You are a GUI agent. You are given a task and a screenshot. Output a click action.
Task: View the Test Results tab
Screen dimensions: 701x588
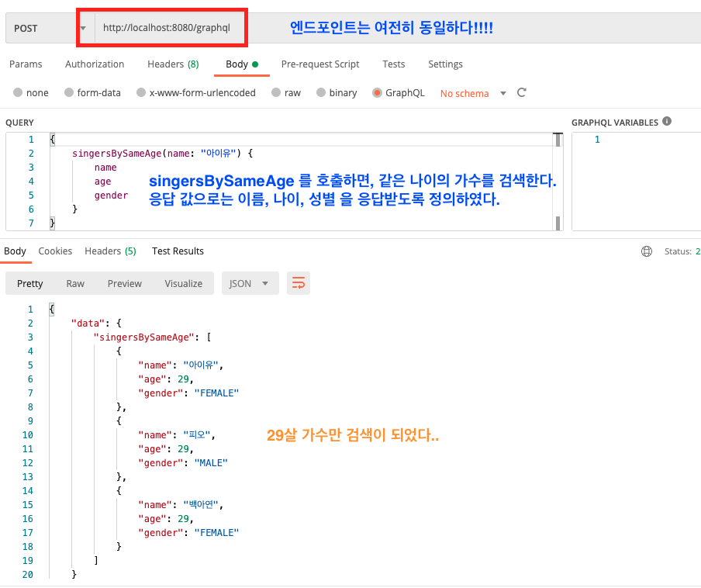[178, 251]
